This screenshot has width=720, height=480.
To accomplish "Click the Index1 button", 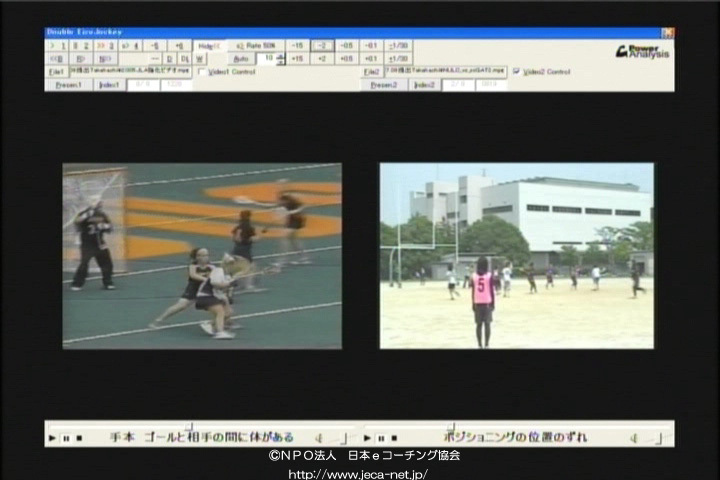I will [109, 85].
